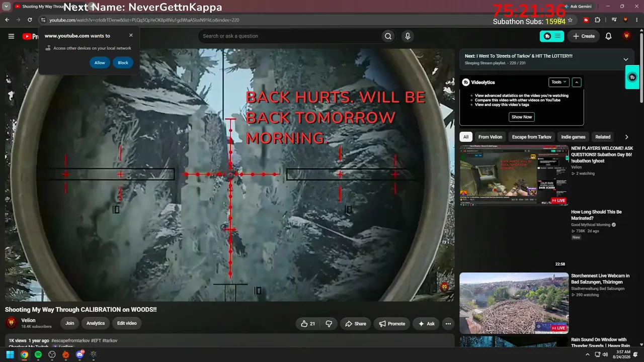644x362 pixels.
Task: Open more actions ellipsis under the video
Action: tap(448, 324)
